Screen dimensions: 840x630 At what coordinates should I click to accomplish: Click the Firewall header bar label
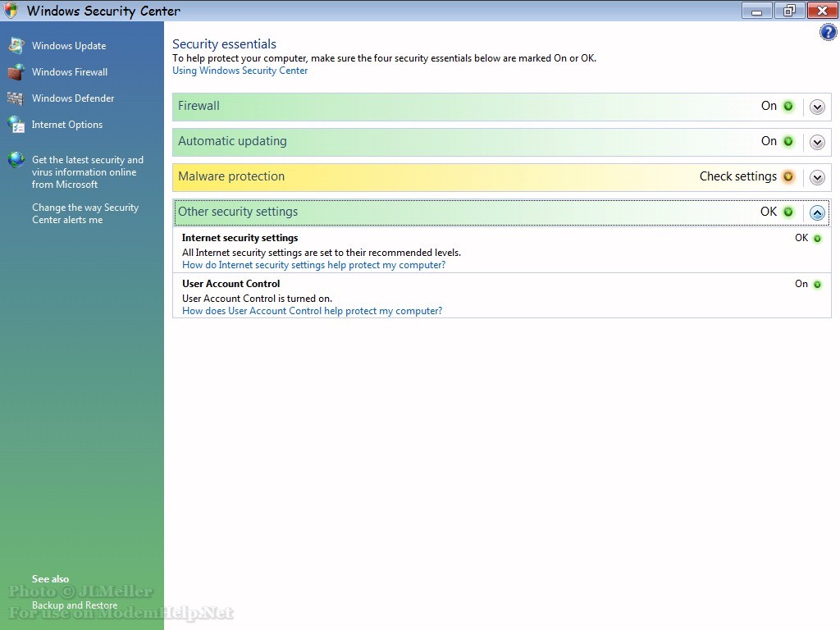click(199, 106)
